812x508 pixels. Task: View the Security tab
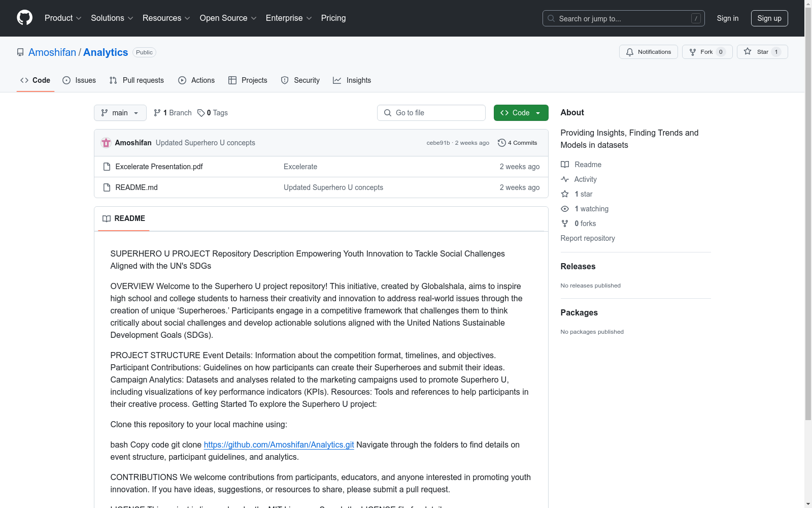[300, 80]
